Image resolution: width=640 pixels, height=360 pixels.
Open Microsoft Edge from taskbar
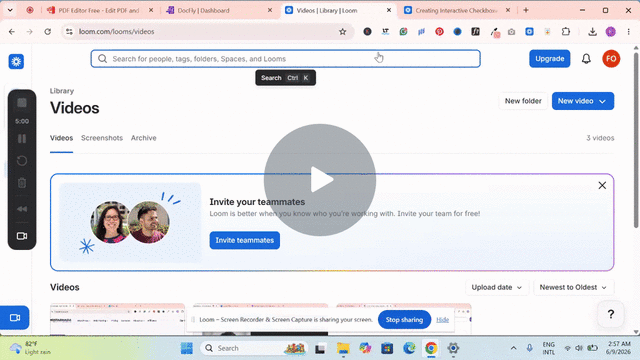(409, 348)
